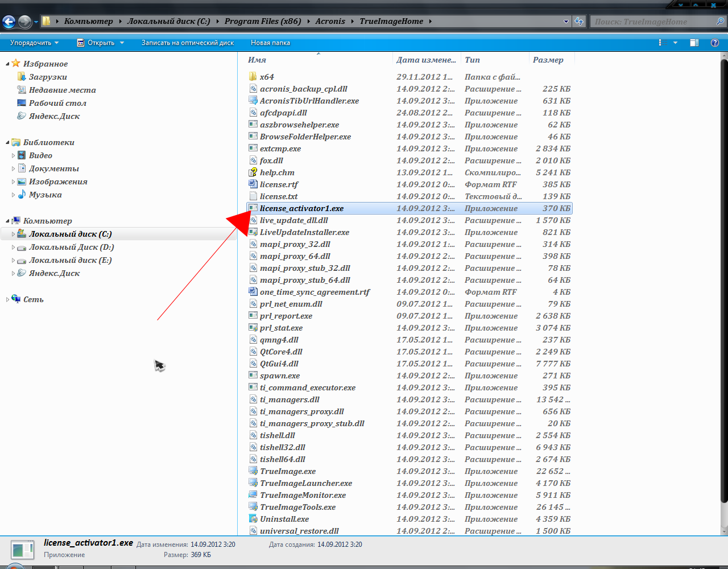The height and width of the screenshot is (569, 728).
Task: Open the Упорядочить menu
Action: coord(34,43)
